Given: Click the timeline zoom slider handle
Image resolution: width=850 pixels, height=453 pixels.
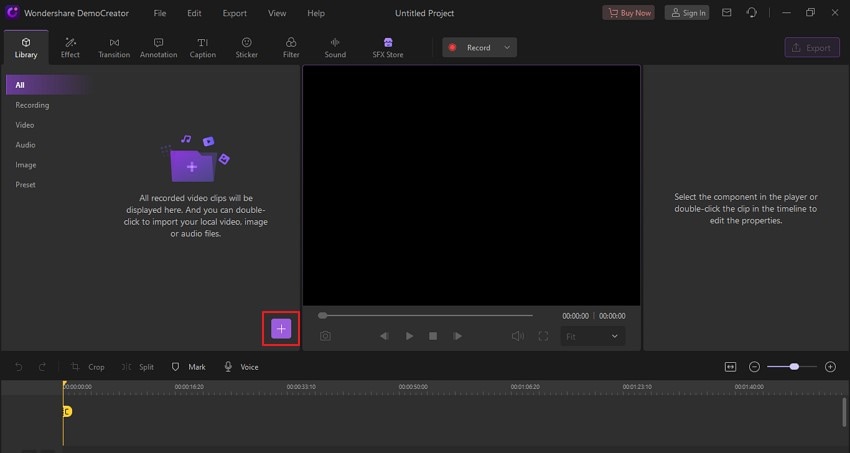Looking at the screenshot, I should tap(794, 367).
